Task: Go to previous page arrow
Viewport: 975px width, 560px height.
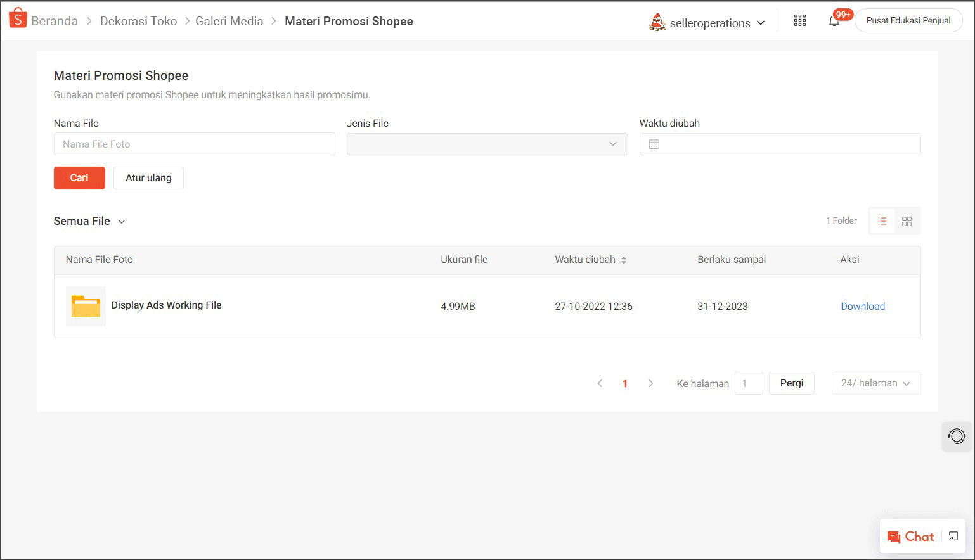Action: 600,383
